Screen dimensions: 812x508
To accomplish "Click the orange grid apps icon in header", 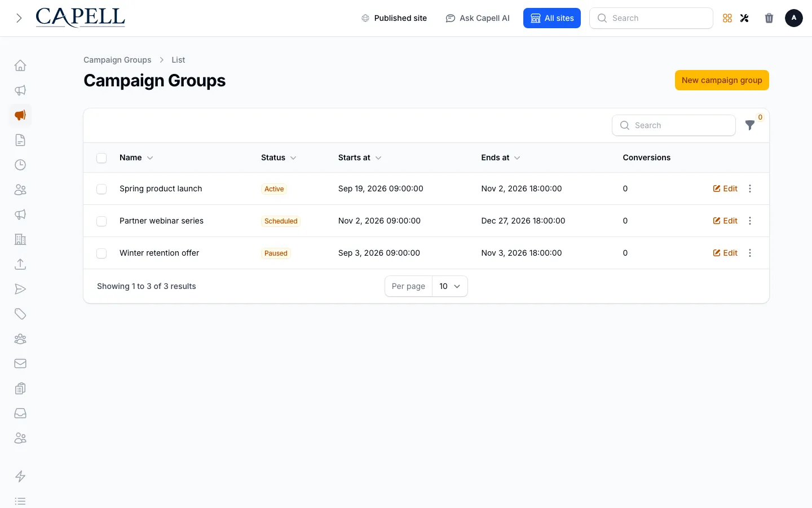I will (x=727, y=18).
